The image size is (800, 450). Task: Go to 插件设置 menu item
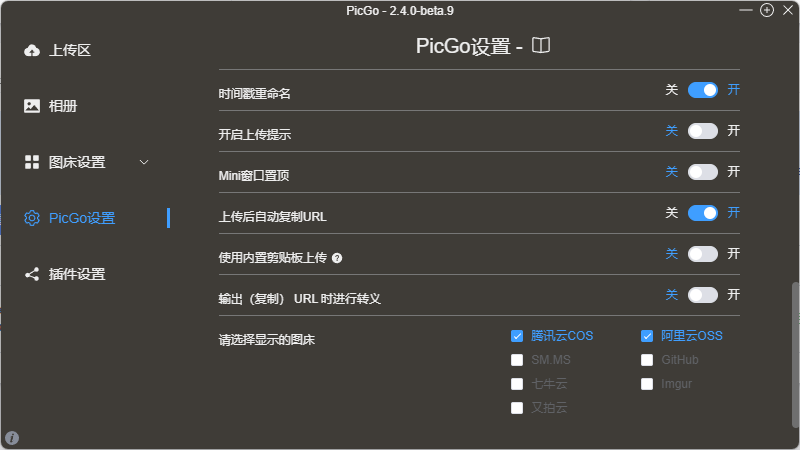pyautogui.click(x=77, y=274)
